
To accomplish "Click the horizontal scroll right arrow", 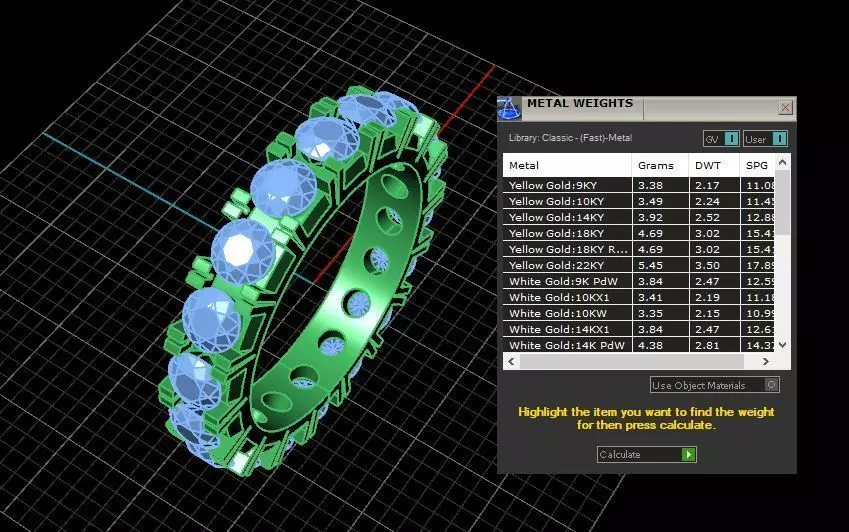I will pyautogui.click(x=766, y=361).
